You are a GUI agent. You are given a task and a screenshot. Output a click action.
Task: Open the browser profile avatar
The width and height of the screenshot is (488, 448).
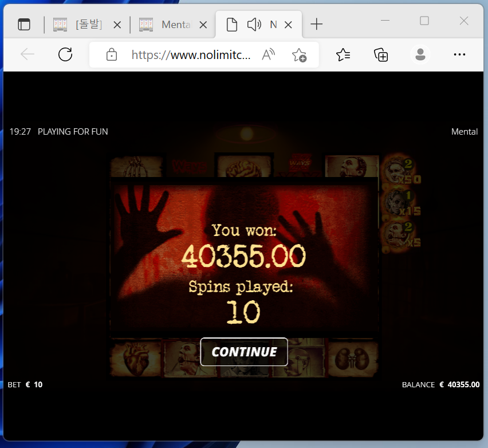click(420, 54)
